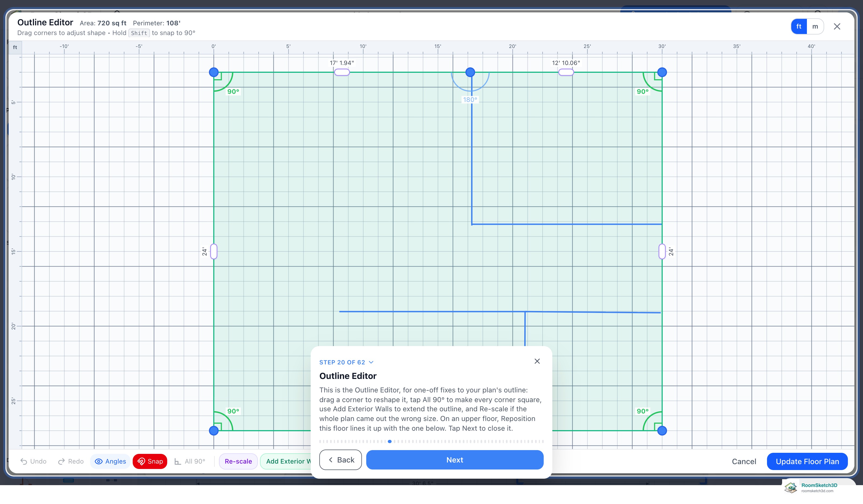
Task: Switch units to feet (ft)
Action: click(x=799, y=26)
